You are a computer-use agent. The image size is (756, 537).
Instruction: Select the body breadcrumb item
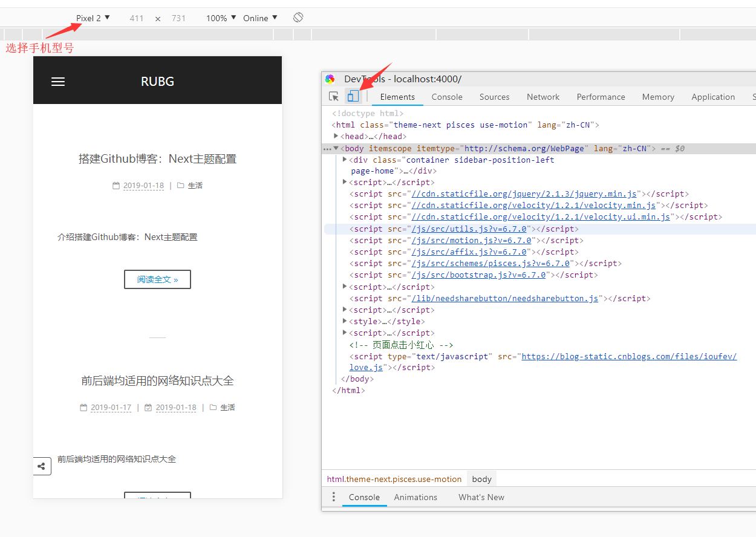(482, 479)
